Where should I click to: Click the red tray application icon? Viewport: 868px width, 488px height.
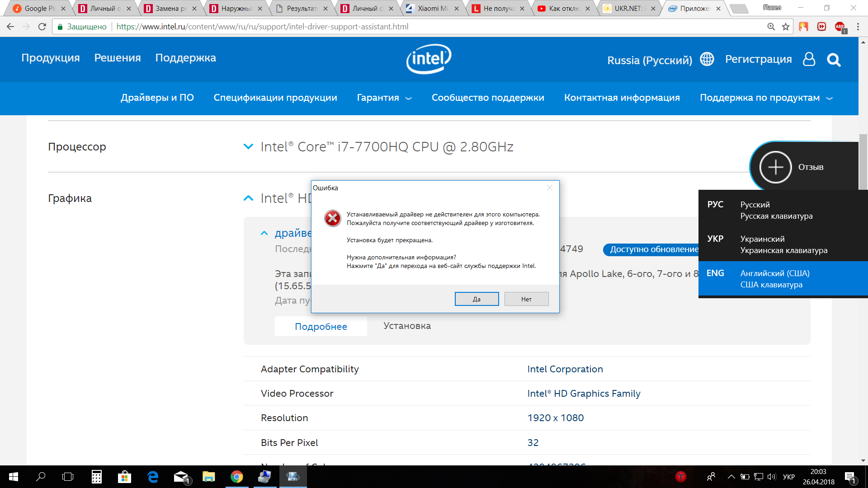(681, 477)
